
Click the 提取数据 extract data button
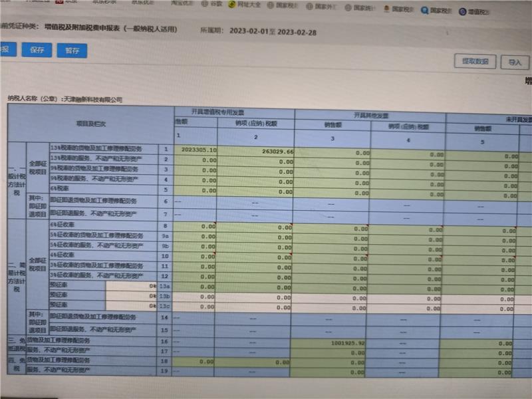point(475,61)
